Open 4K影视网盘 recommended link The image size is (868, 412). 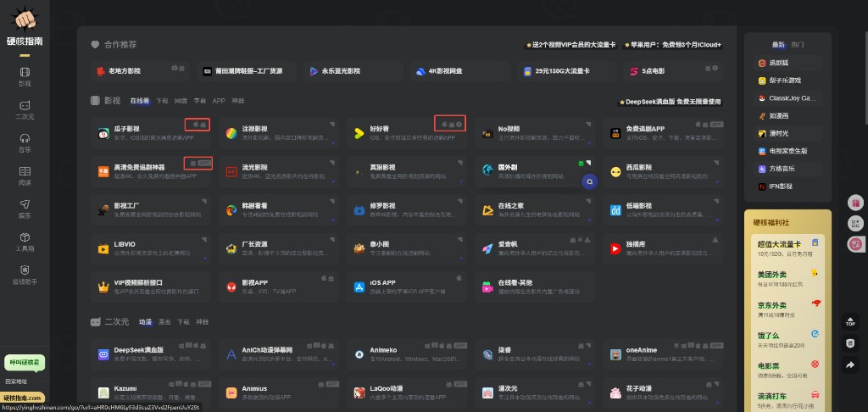click(x=460, y=71)
